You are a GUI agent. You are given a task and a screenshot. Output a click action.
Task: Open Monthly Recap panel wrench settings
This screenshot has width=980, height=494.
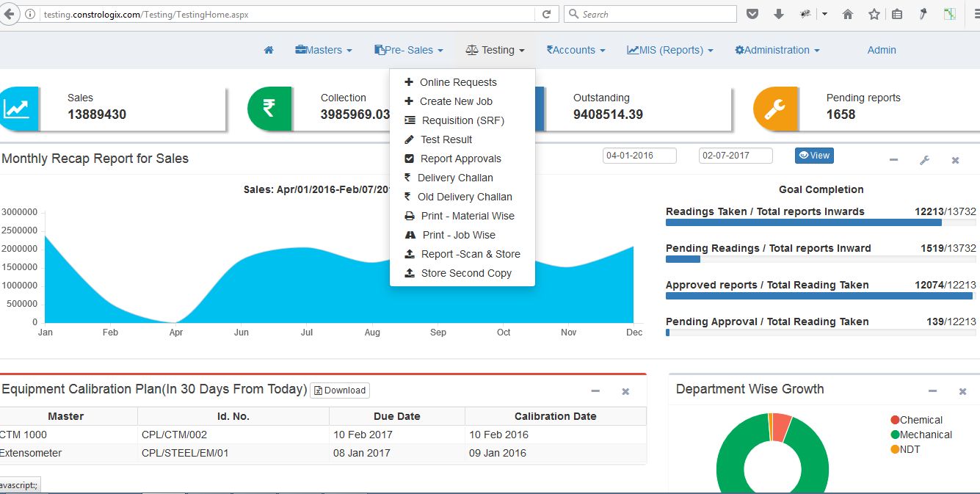925,160
